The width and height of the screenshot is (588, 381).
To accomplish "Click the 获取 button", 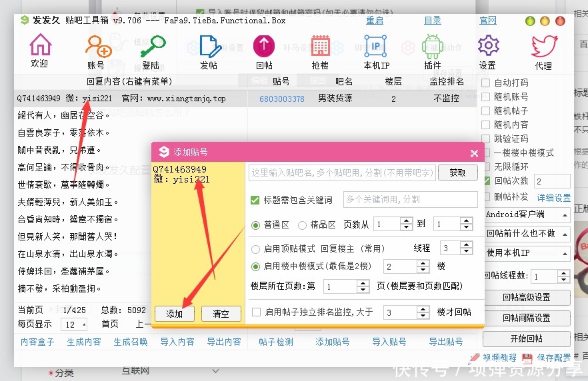I will coord(457,173).
